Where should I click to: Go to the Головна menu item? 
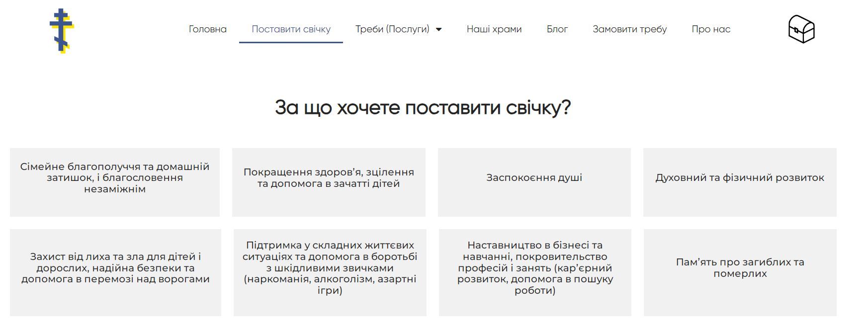click(x=207, y=29)
